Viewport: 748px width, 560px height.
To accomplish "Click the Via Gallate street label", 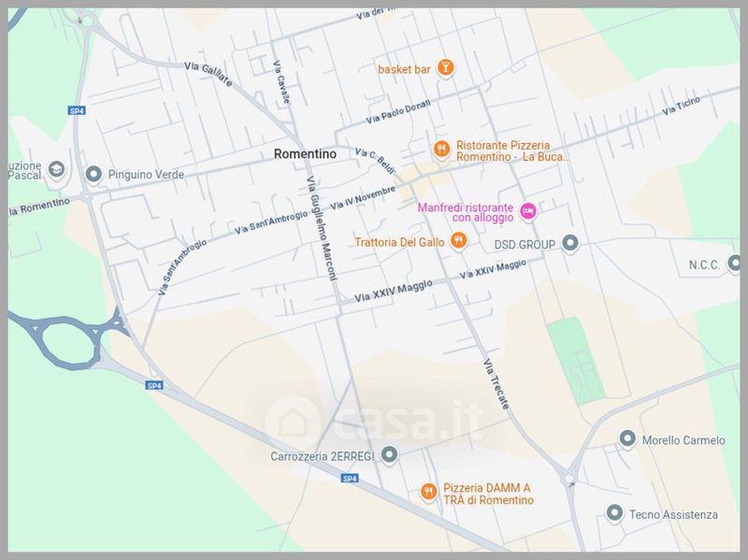I will pos(209,74).
